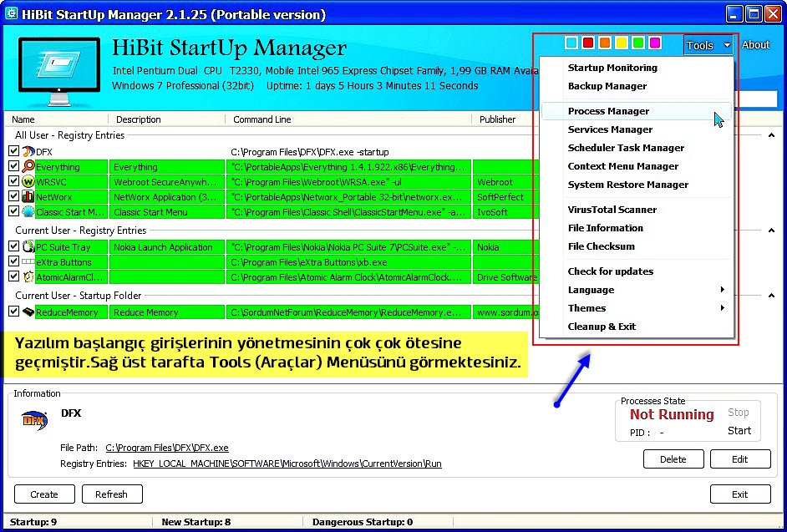
Task: Open File Information tool
Action: pyautogui.click(x=636, y=228)
